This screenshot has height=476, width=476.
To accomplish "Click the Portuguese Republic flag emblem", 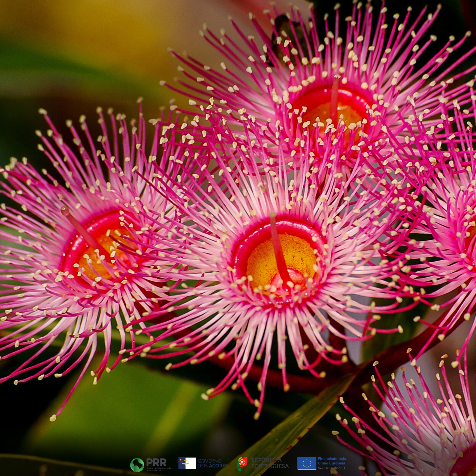I will (242, 463).
